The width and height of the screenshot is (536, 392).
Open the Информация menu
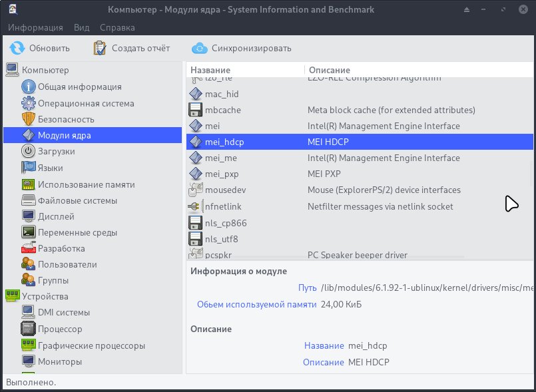pos(35,27)
